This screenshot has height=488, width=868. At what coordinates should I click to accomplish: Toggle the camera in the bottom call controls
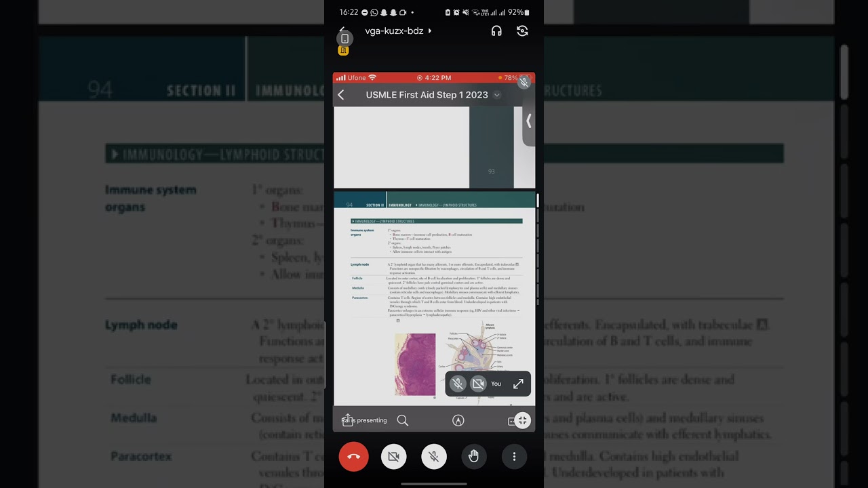click(394, 457)
